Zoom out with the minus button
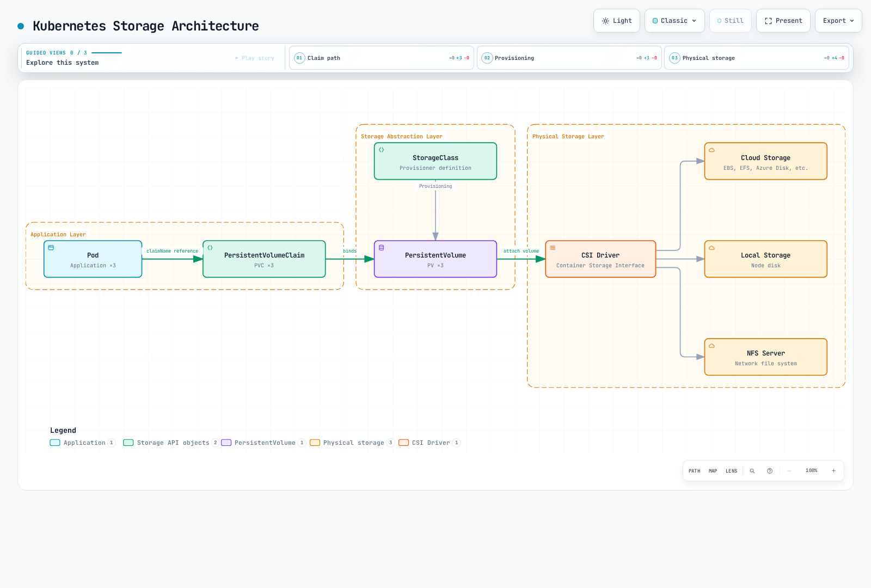 point(789,471)
